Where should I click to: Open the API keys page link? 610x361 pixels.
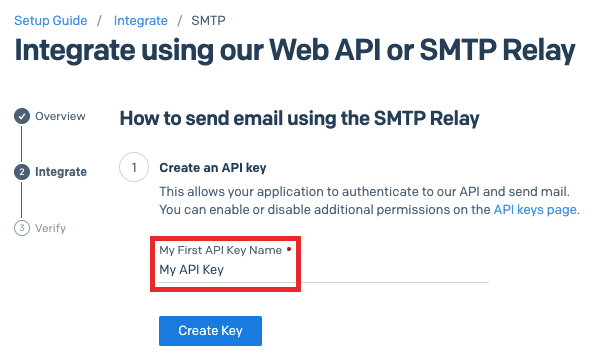tap(535, 210)
